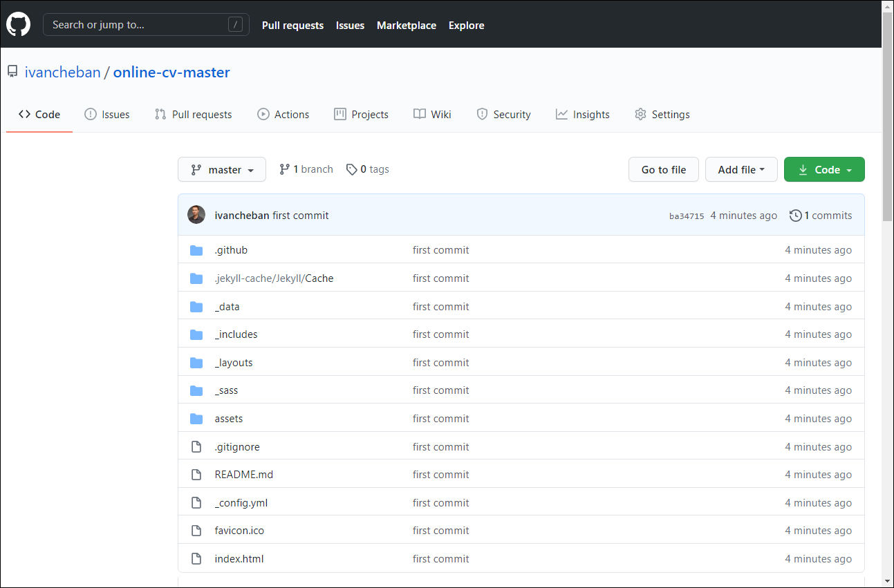Click the folder icon for .github

point(196,250)
